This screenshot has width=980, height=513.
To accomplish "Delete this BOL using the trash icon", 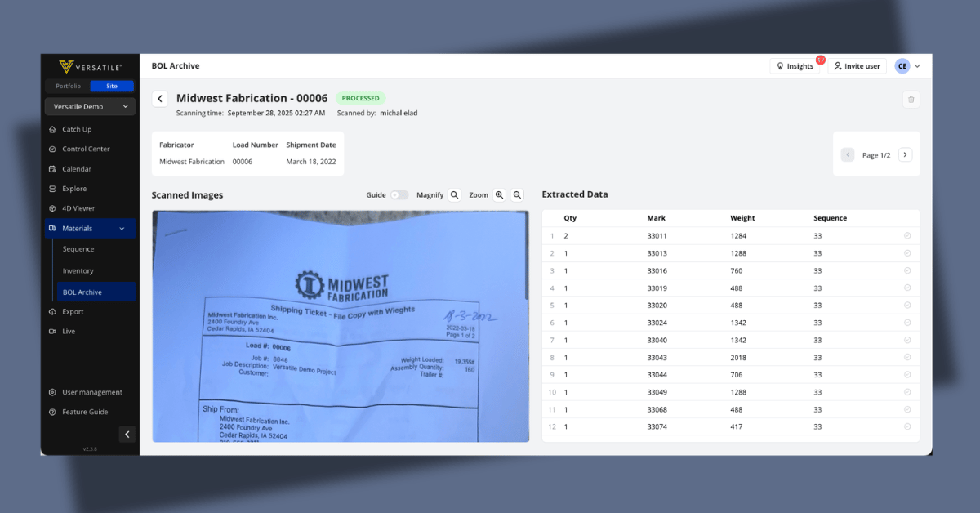I will [x=911, y=100].
